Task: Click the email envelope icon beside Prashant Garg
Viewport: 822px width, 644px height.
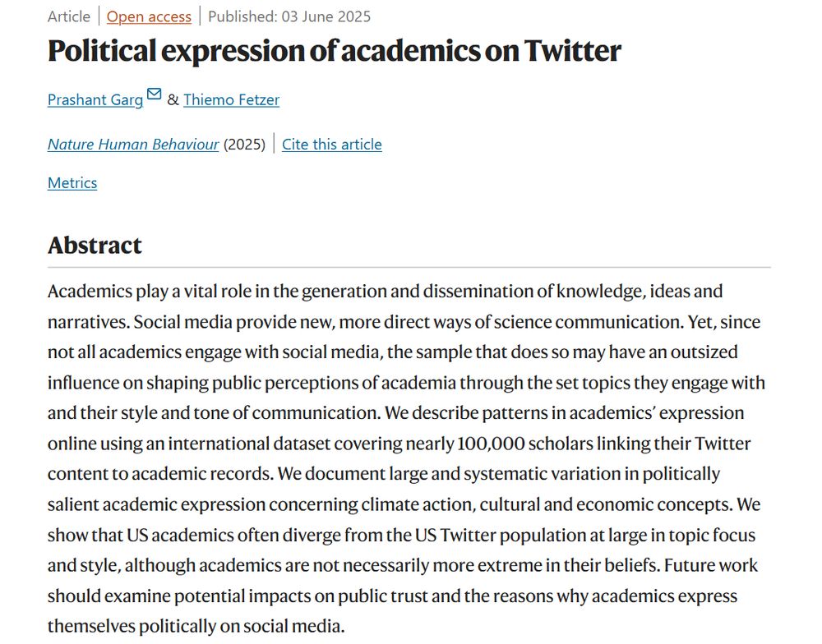Action: (x=155, y=94)
